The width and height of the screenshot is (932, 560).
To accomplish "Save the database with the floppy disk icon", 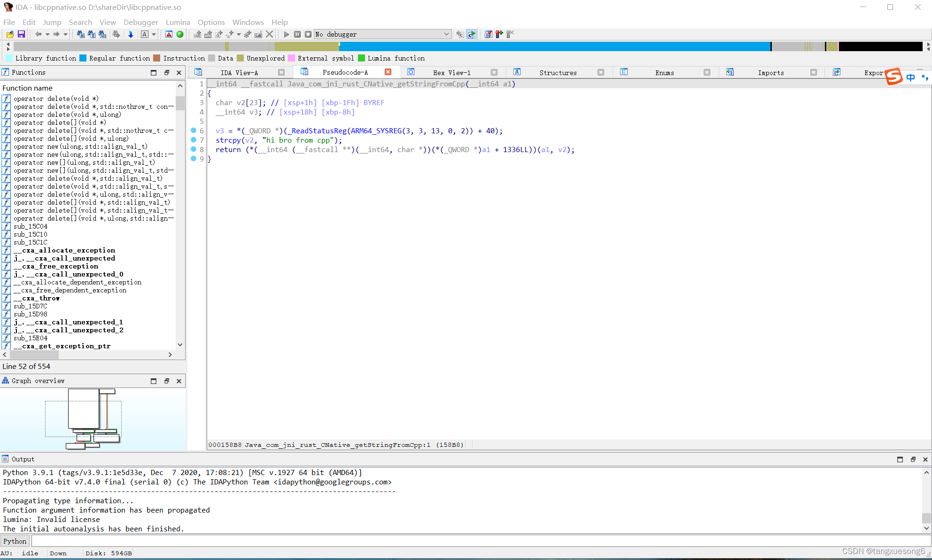I will point(21,34).
